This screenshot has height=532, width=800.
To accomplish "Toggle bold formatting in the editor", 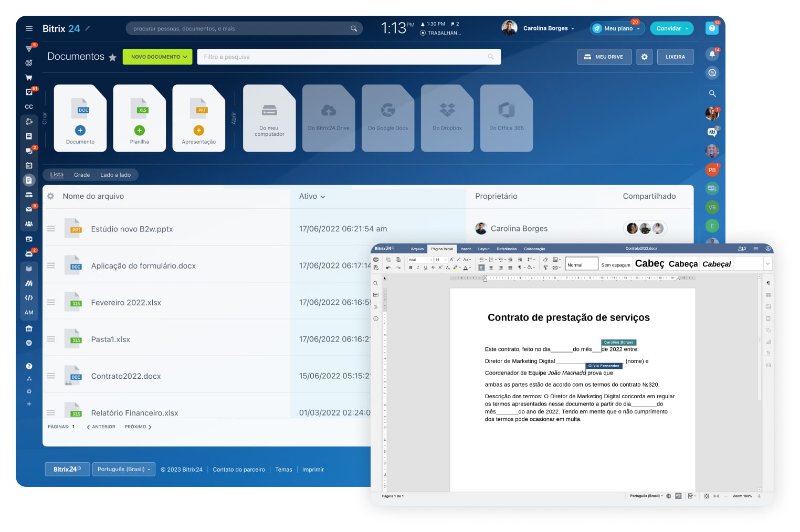I will 410,268.
